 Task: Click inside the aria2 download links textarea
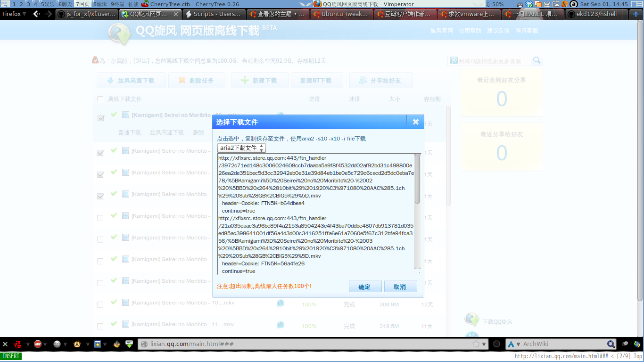click(x=316, y=214)
